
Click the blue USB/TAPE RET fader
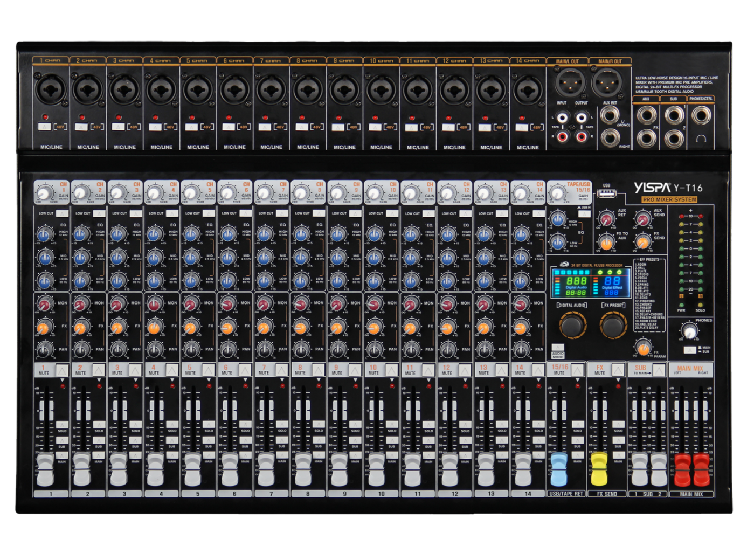pos(559,469)
